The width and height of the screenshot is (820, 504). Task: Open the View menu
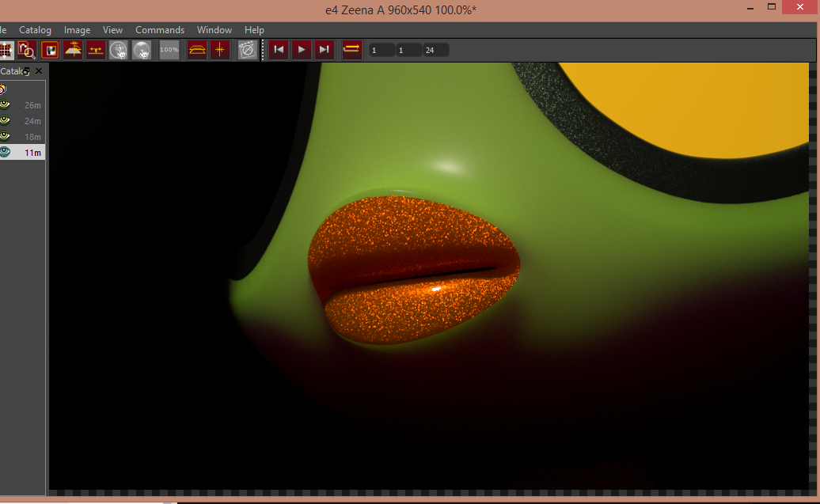coord(112,30)
